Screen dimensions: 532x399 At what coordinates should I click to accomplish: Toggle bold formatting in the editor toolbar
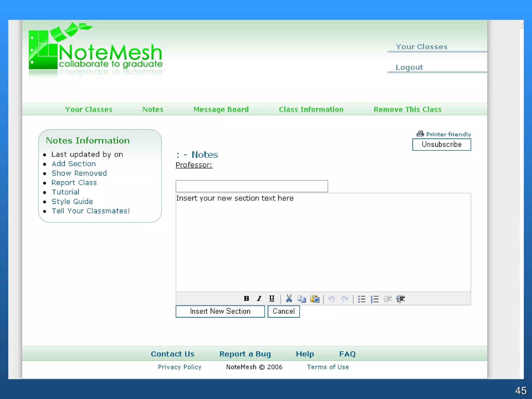click(x=246, y=299)
